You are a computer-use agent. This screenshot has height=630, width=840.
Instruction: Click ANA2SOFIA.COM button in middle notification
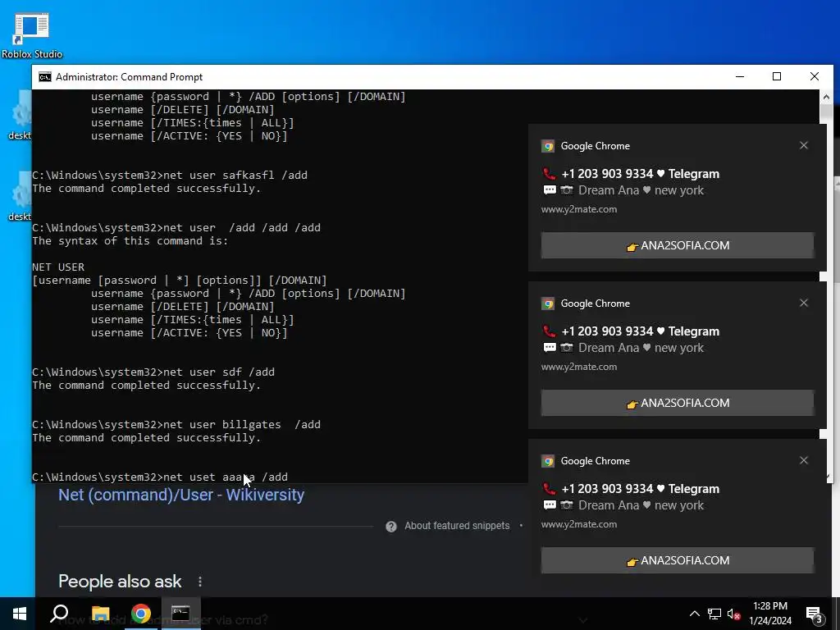[x=677, y=403]
